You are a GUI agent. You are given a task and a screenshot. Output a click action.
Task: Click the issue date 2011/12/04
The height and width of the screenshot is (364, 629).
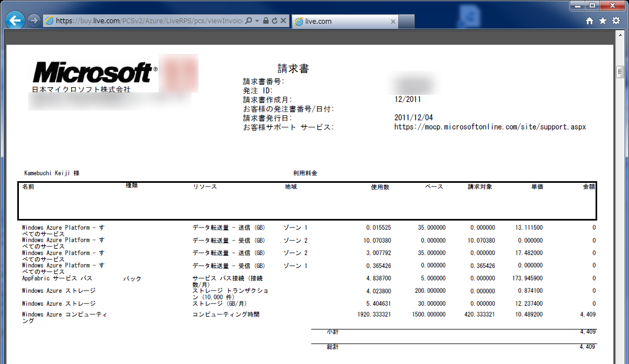click(414, 118)
